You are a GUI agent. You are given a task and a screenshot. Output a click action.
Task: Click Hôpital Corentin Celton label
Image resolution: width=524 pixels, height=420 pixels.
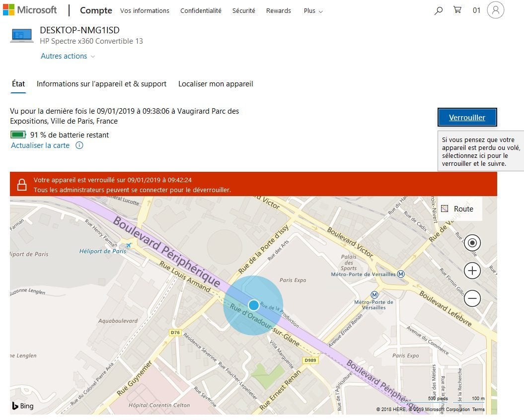pos(159,405)
